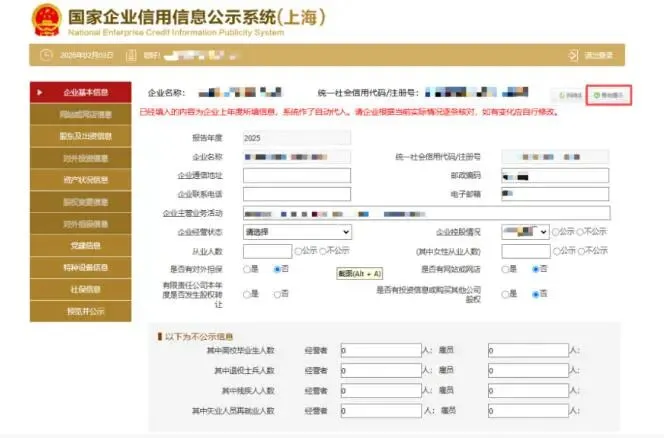
Task: Click the red auto-fill notice text
Action: [x=349, y=112]
